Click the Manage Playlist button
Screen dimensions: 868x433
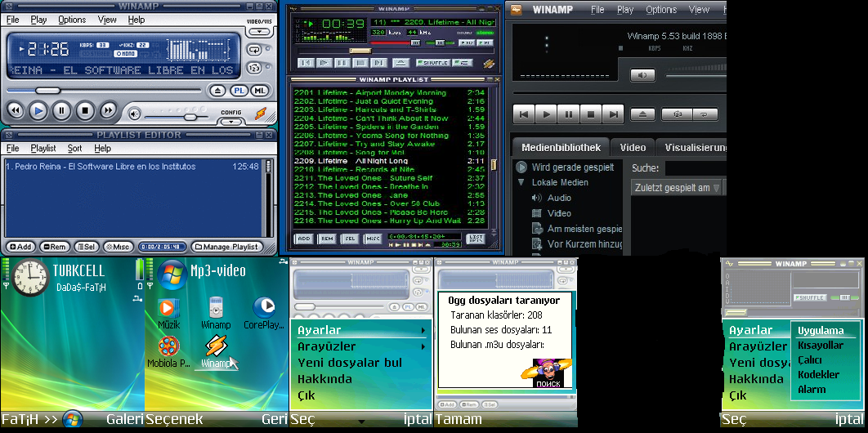(226, 247)
